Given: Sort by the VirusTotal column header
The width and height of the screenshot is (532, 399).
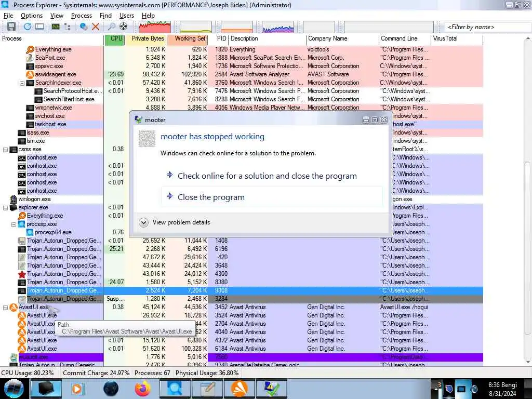Looking at the screenshot, I should point(457,38).
